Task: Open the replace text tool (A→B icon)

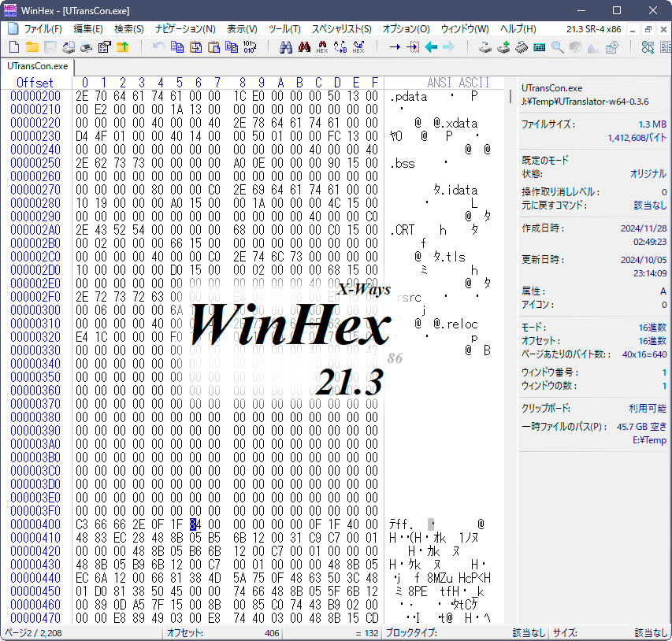Action: 340,48
